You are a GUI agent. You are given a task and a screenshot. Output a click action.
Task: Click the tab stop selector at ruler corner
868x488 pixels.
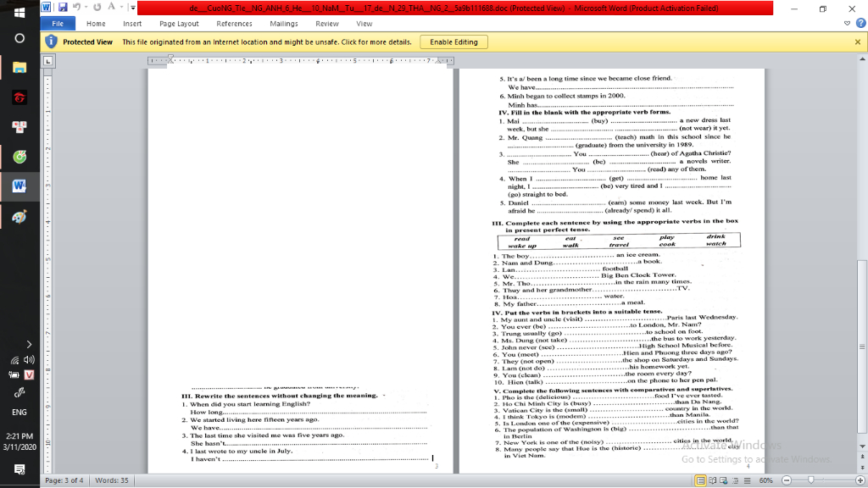tap(48, 61)
